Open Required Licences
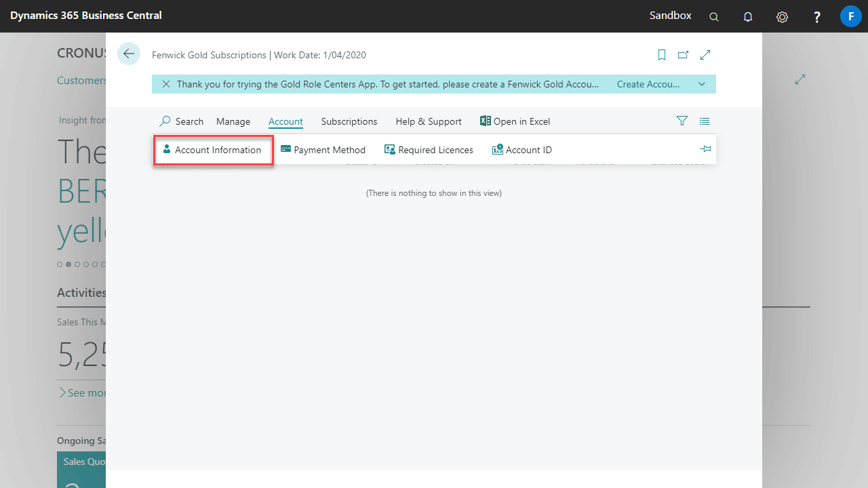This screenshot has width=868, height=488. (429, 150)
